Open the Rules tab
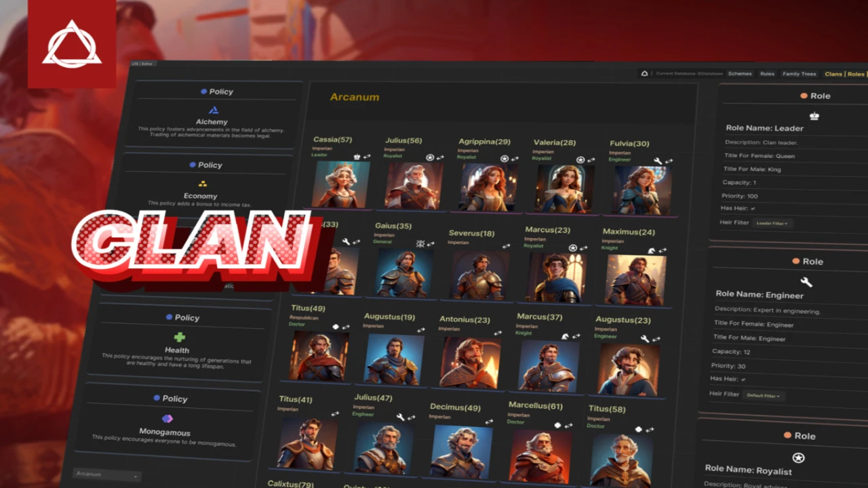This screenshot has width=868, height=488. (x=767, y=74)
